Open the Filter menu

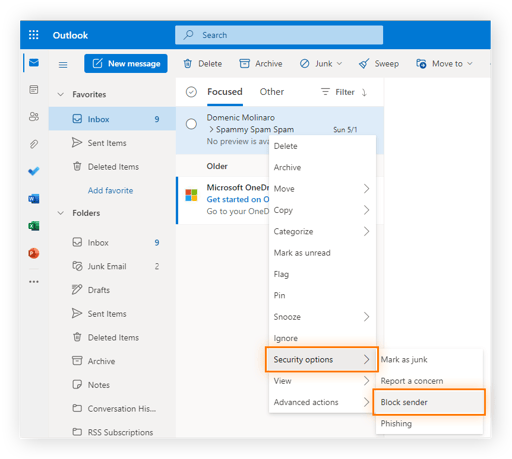pos(337,92)
